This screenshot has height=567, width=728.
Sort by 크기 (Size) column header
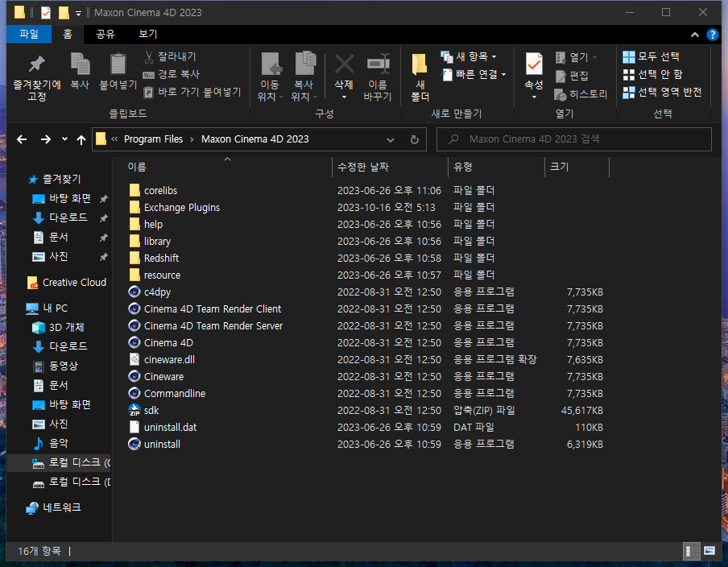click(560, 168)
